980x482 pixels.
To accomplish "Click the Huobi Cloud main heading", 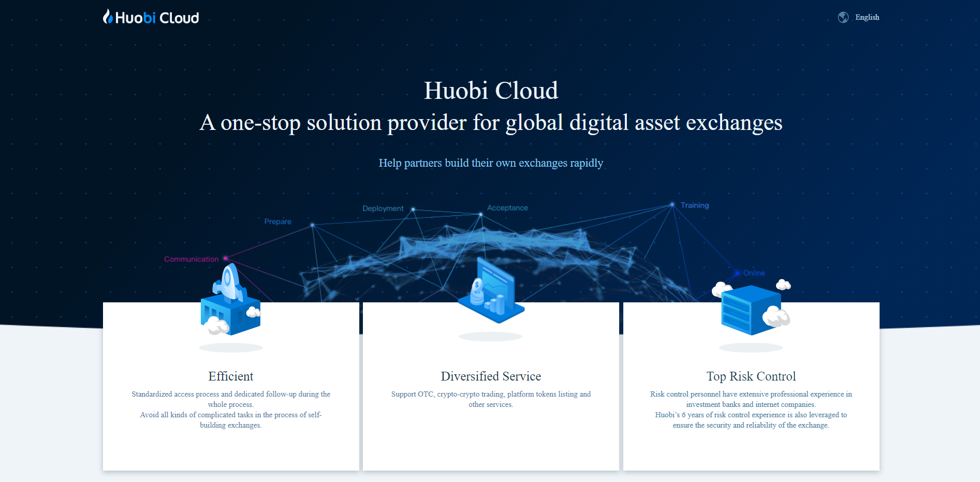I will click(491, 91).
